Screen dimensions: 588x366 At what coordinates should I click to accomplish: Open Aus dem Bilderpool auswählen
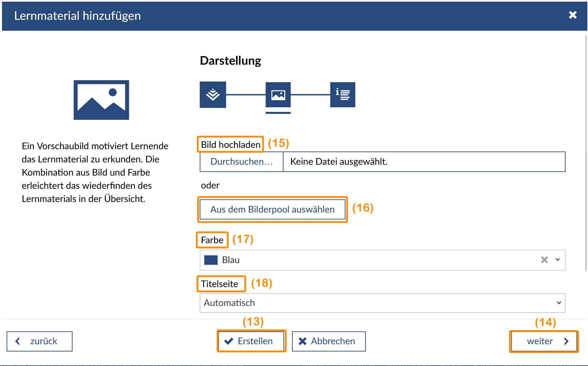click(273, 209)
